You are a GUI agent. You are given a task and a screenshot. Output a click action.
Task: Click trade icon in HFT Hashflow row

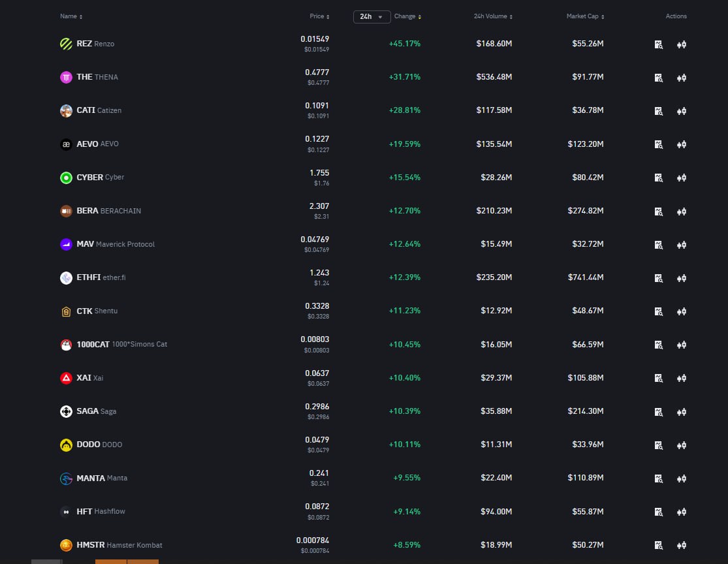coord(681,512)
